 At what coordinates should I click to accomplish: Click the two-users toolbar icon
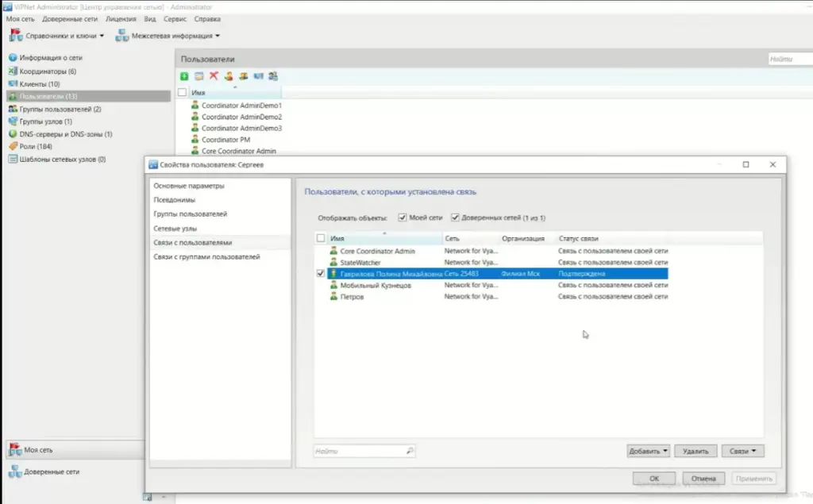tap(243, 76)
